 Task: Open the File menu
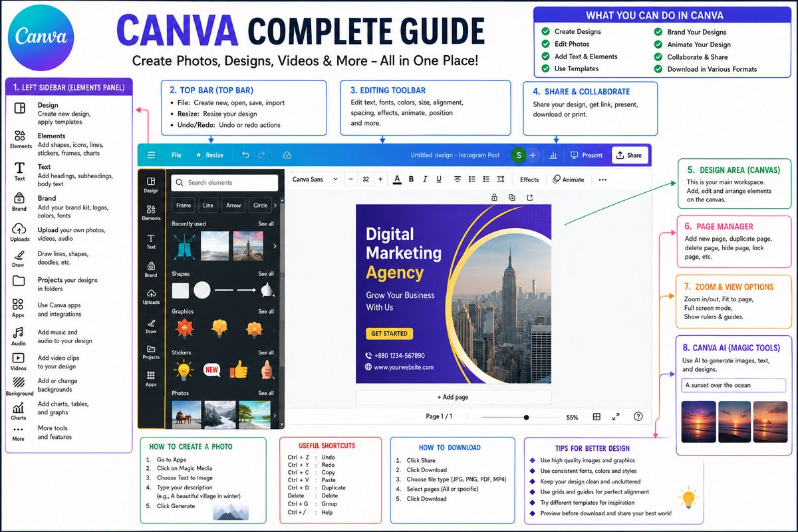[x=176, y=155]
